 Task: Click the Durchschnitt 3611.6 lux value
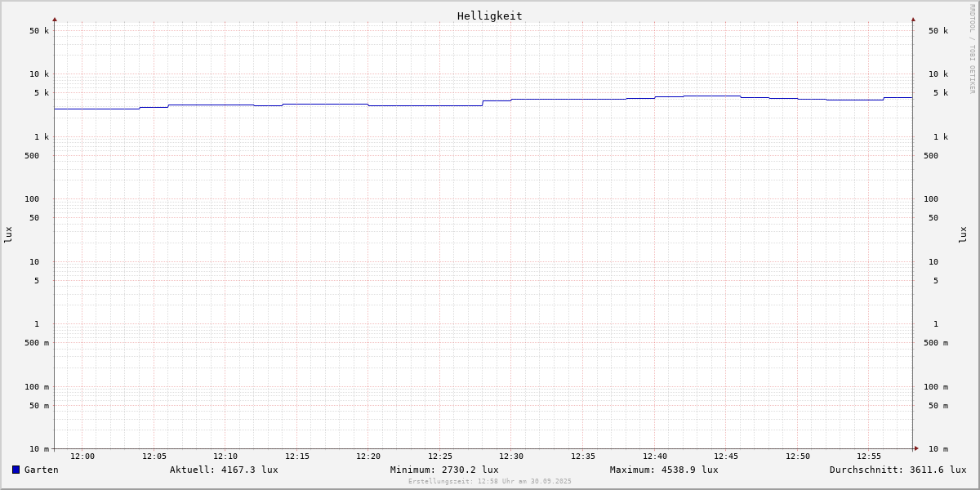click(x=898, y=470)
